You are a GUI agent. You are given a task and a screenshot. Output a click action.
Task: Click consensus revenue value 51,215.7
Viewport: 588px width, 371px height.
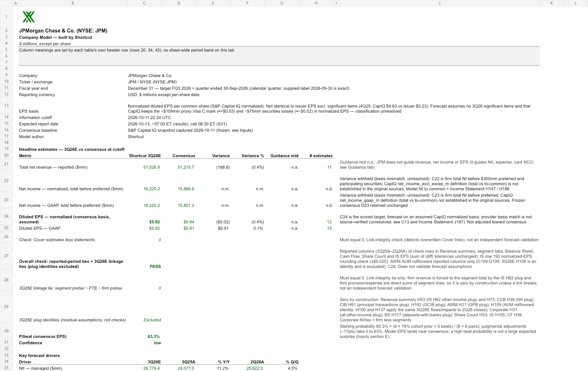coord(186,167)
